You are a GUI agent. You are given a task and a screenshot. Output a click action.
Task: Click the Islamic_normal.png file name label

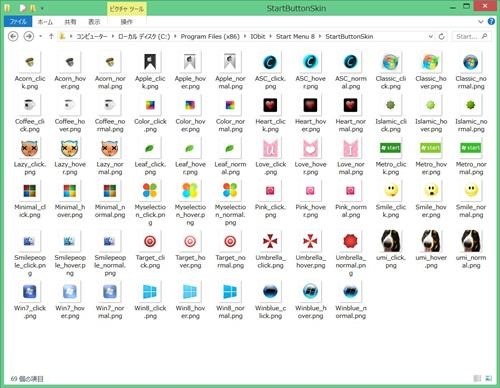pyautogui.click(x=471, y=125)
